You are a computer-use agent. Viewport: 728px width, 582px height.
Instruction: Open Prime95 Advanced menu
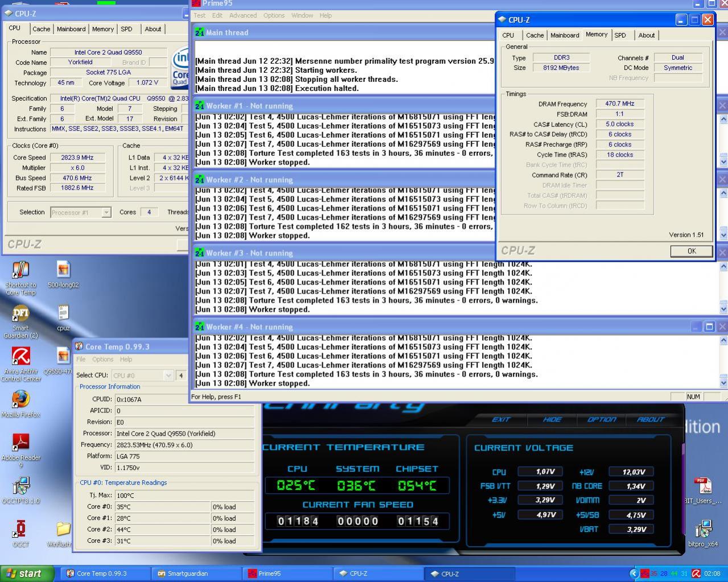pyautogui.click(x=243, y=15)
